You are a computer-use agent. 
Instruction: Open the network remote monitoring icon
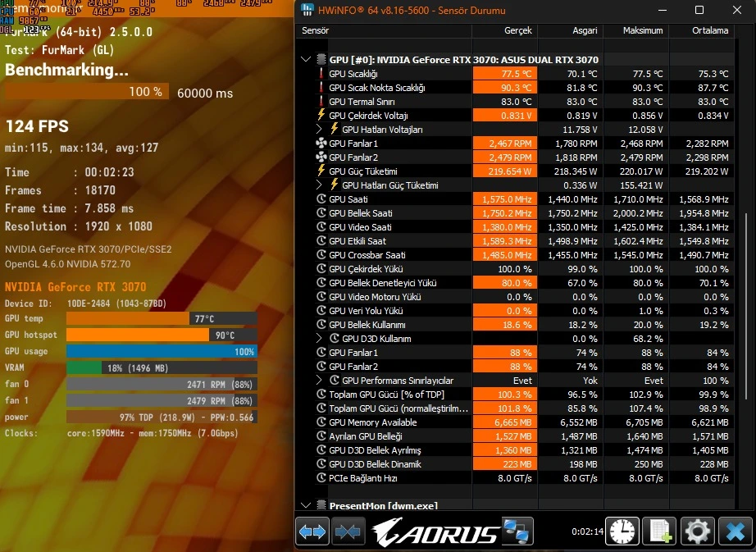[x=517, y=531]
